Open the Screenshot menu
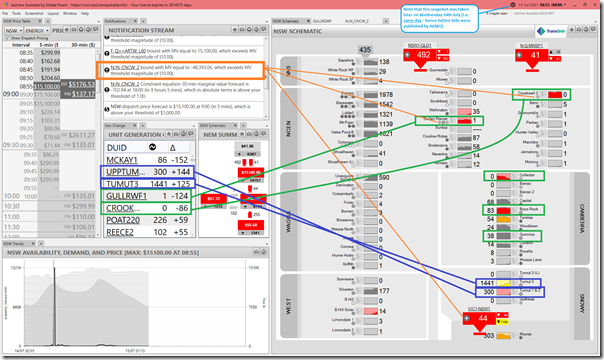The image size is (604, 360). (x=34, y=13)
